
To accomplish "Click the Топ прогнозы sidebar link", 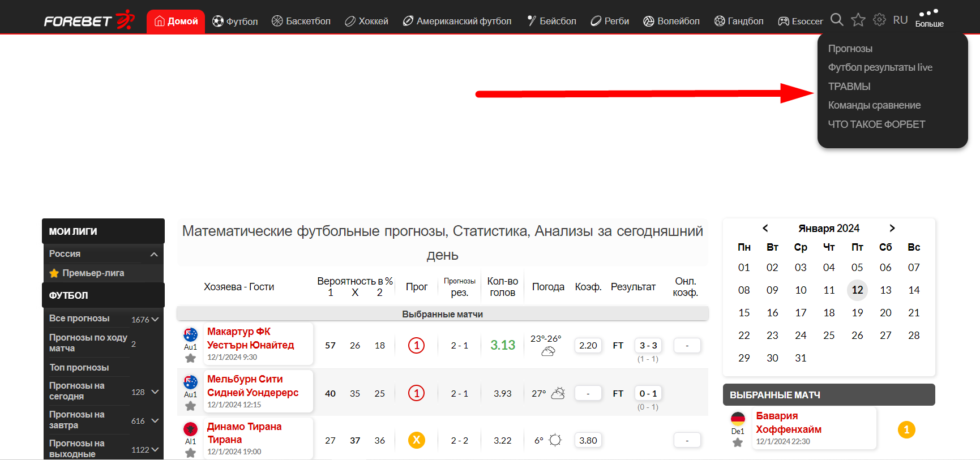I will [79, 367].
